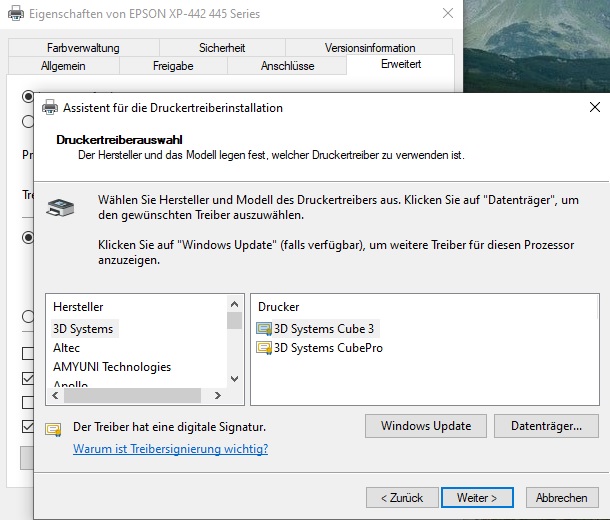Open the Farbverwaltung tab
The height and width of the screenshot is (520, 610).
(83, 47)
